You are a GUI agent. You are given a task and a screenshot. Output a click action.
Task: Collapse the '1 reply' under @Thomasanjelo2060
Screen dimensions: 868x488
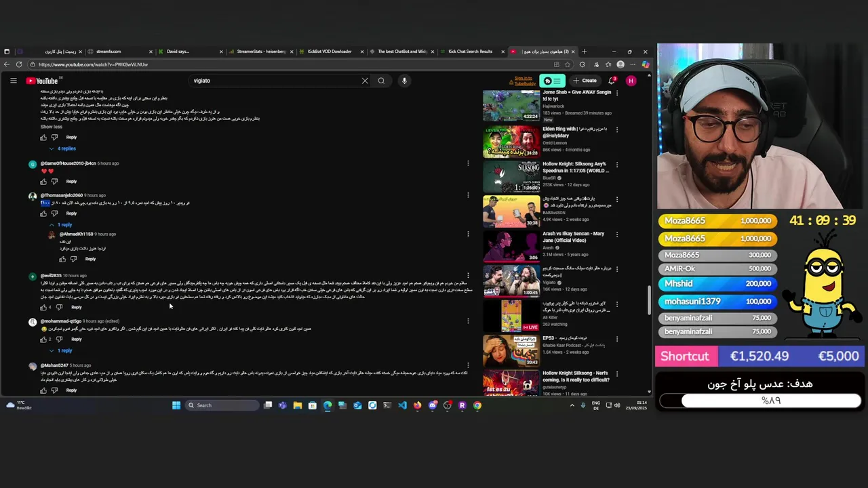(61, 224)
